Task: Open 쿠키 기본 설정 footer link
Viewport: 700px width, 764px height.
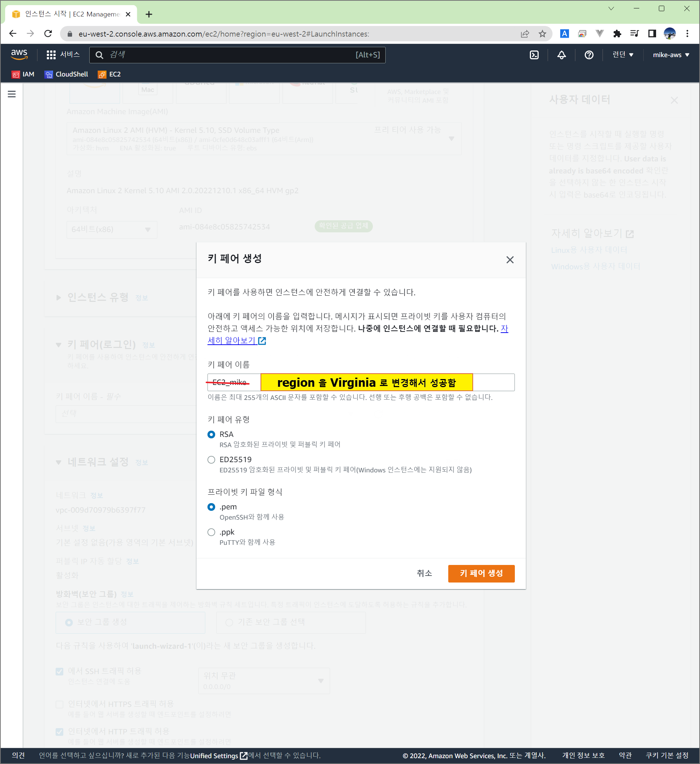Action: [x=667, y=756]
